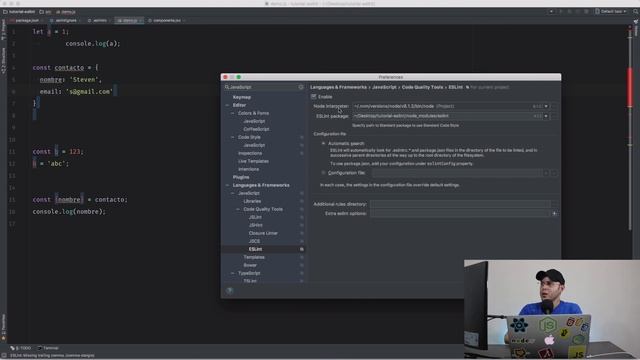
Task: Select JSCS in Code Quality Tools
Action: [254, 241]
